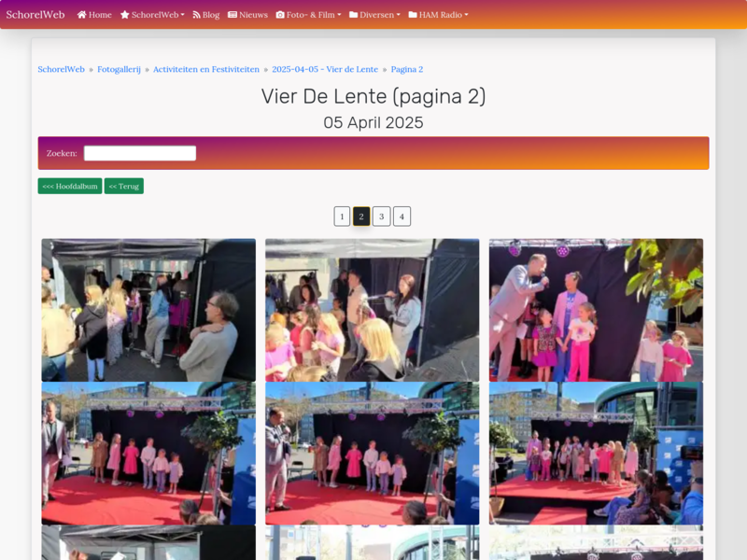Open photo of large group on stage with audience

tap(596, 454)
